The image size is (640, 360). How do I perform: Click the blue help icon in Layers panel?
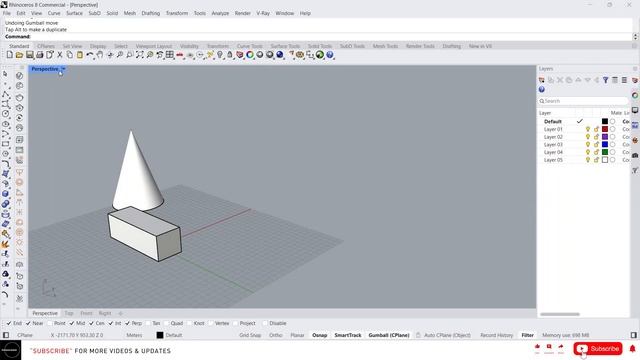(x=542, y=89)
